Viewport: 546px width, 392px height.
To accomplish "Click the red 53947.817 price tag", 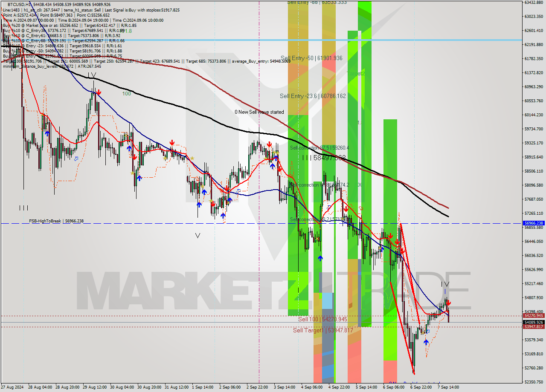I will click(x=534, y=327).
